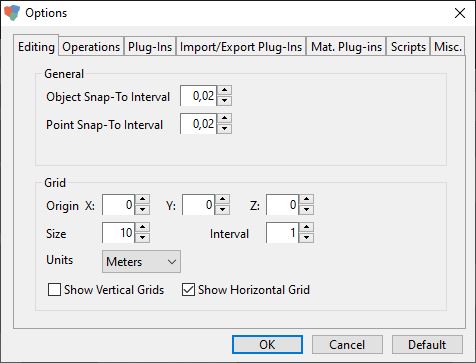Increase Grid Origin X value
The height and width of the screenshot is (363, 476).
143,200
